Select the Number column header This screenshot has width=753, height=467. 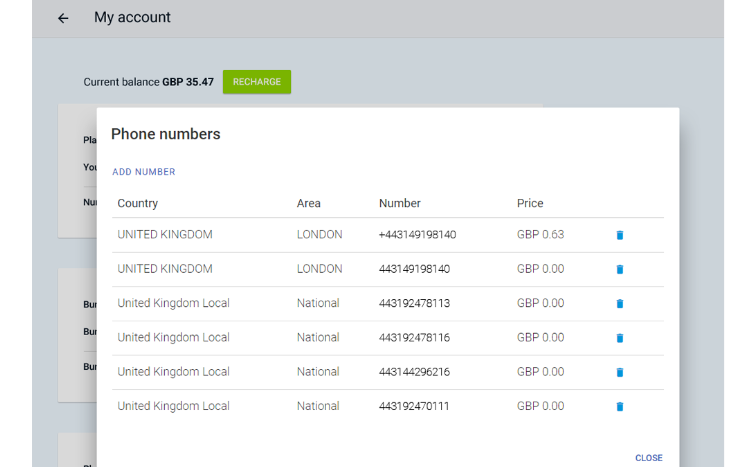pos(400,203)
